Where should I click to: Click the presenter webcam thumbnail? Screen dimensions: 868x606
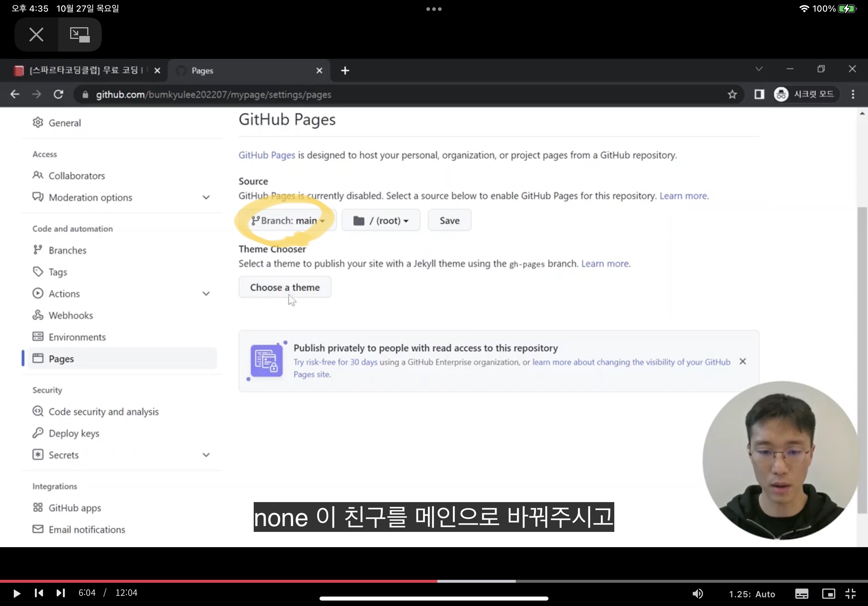(781, 460)
